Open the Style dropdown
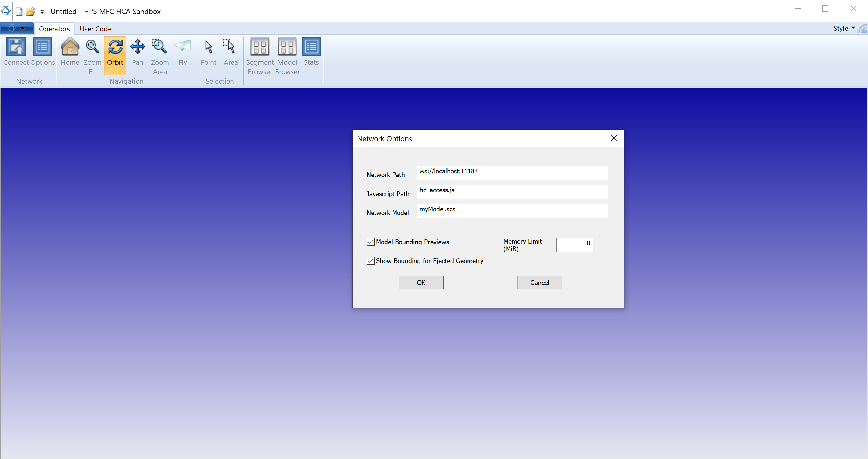The height and width of the screenshot is (459, 868). pos(843,29)
